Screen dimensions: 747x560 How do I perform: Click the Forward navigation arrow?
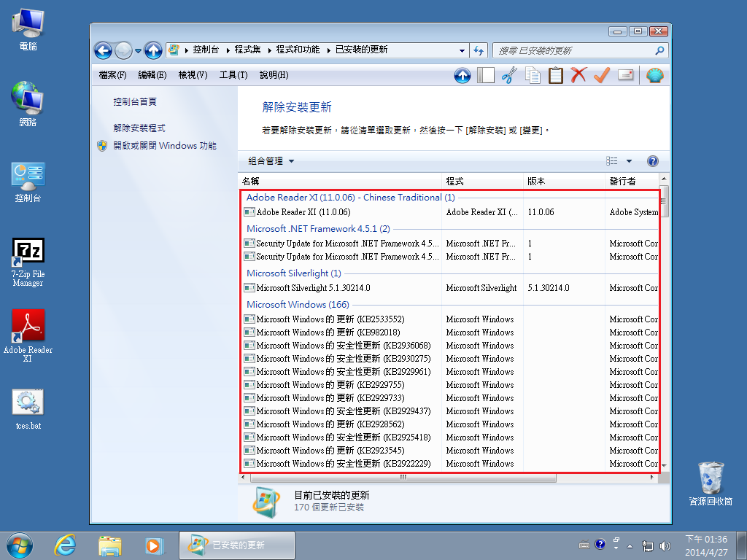pos(123,50)
